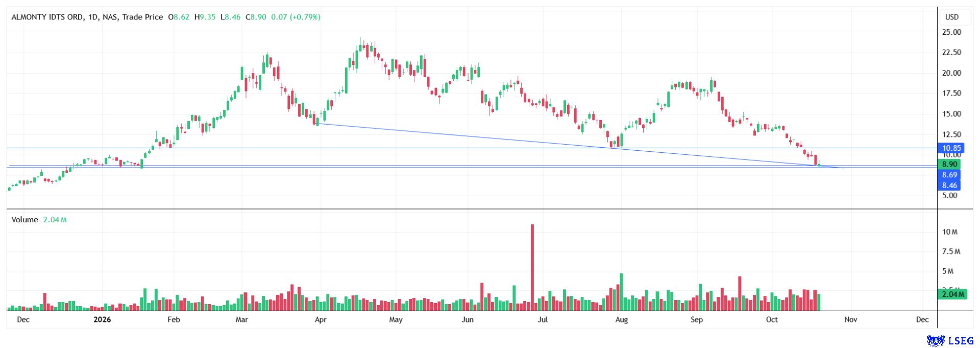Open the USD currency selector
This screenshot has height=348, width=980.
(952, 17)
